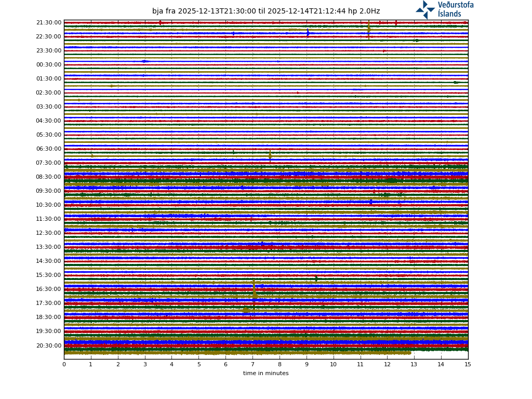This screenshot has height=399, width=532.
Task: Click the blue spike at minute 9 near 22:30
Action: click(x=308, y=33)
